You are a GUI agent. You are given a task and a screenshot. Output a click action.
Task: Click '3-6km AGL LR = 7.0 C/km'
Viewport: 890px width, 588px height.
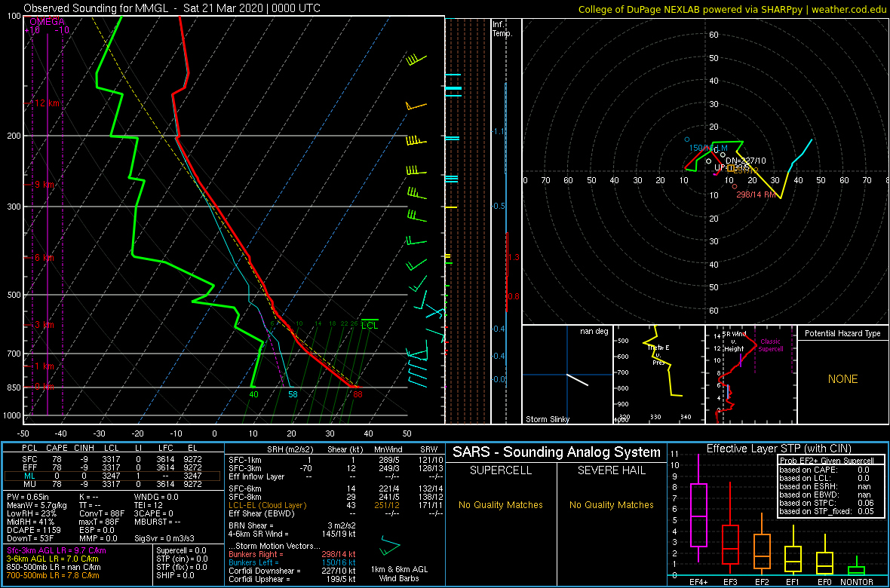(53, 559)
